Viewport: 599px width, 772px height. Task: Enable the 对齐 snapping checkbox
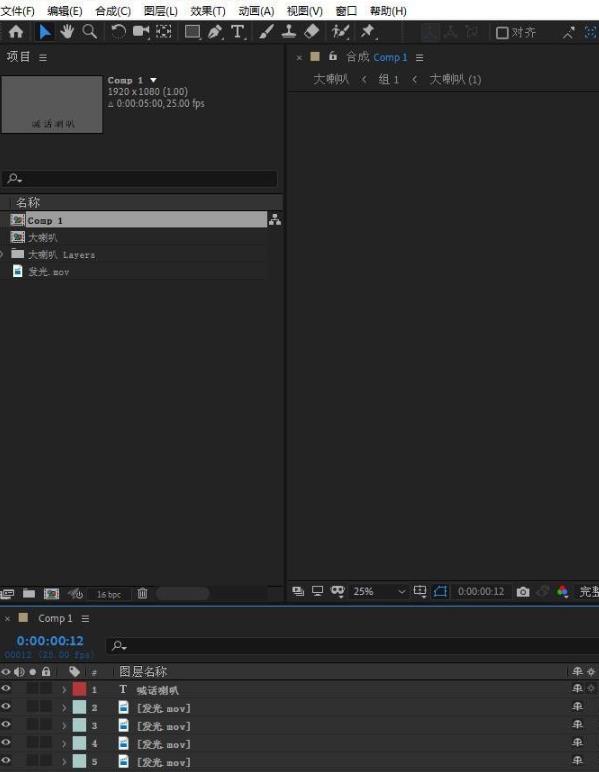502,33
